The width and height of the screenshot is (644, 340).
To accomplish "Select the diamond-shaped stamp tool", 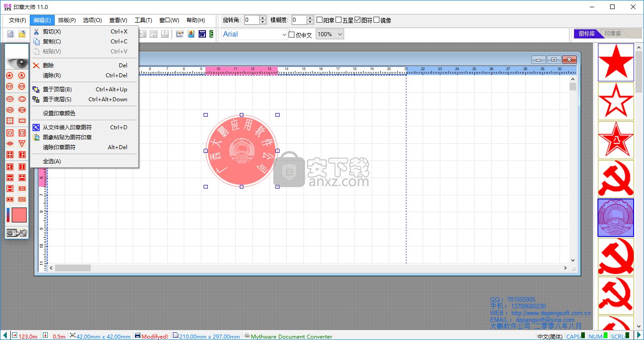I will (x=9, y=144).
